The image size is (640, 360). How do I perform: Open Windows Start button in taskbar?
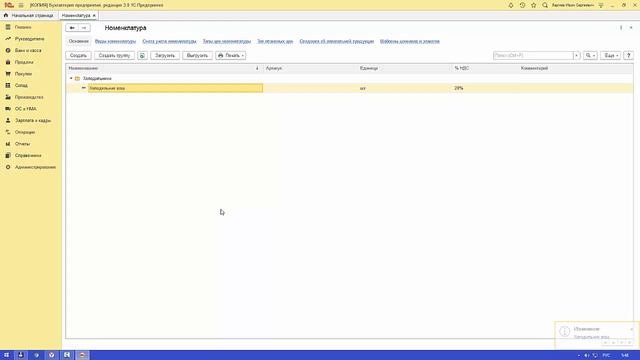[x=6, y=355]
